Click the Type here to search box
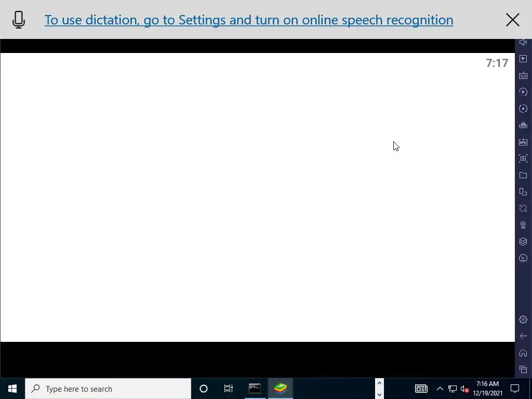The height and width of the screenshot is (399, 532). coord(108,389)
